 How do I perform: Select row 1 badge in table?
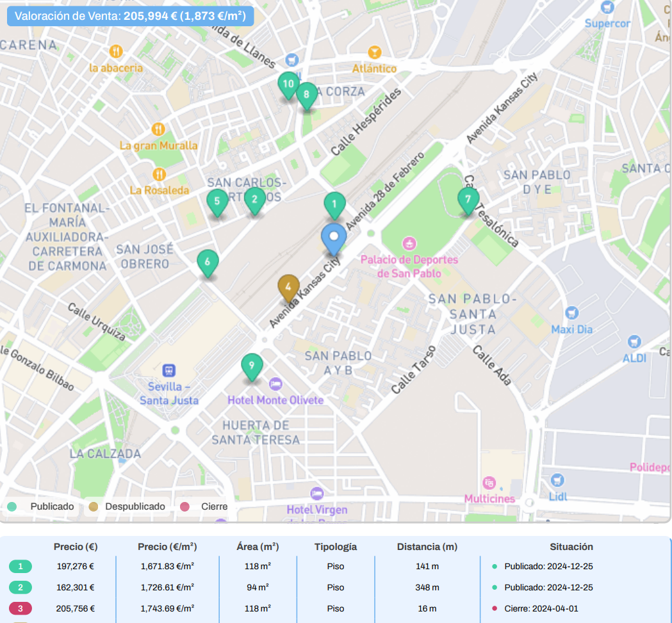20,567
